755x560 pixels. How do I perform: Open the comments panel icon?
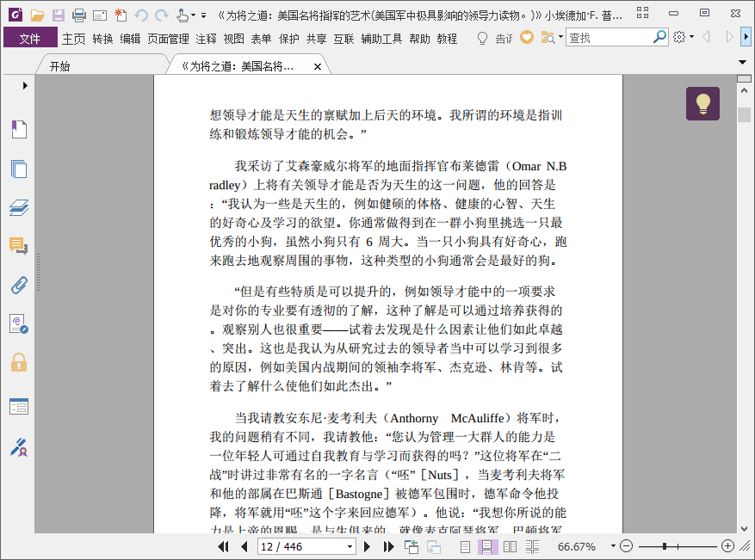(x=19, y=246)
